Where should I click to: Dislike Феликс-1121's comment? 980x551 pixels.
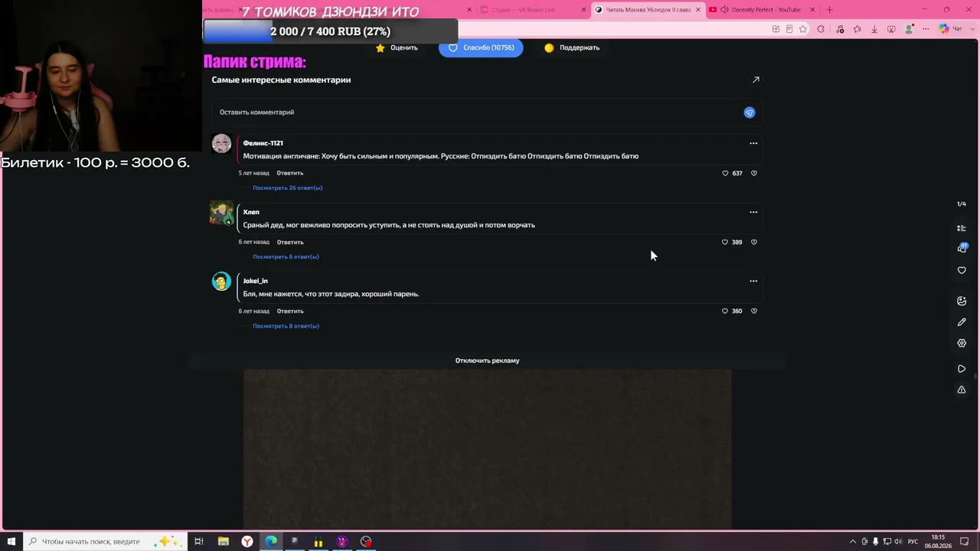[754, 173]
